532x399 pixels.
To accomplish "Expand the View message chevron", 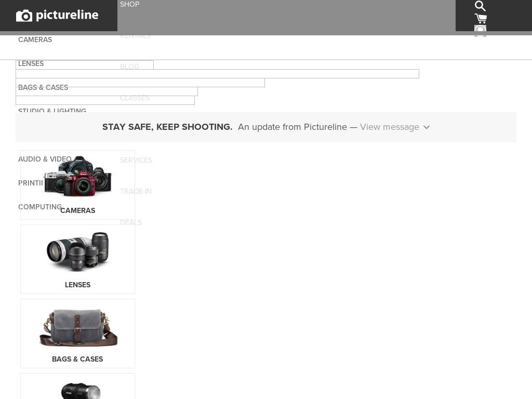I will (427, 127).
